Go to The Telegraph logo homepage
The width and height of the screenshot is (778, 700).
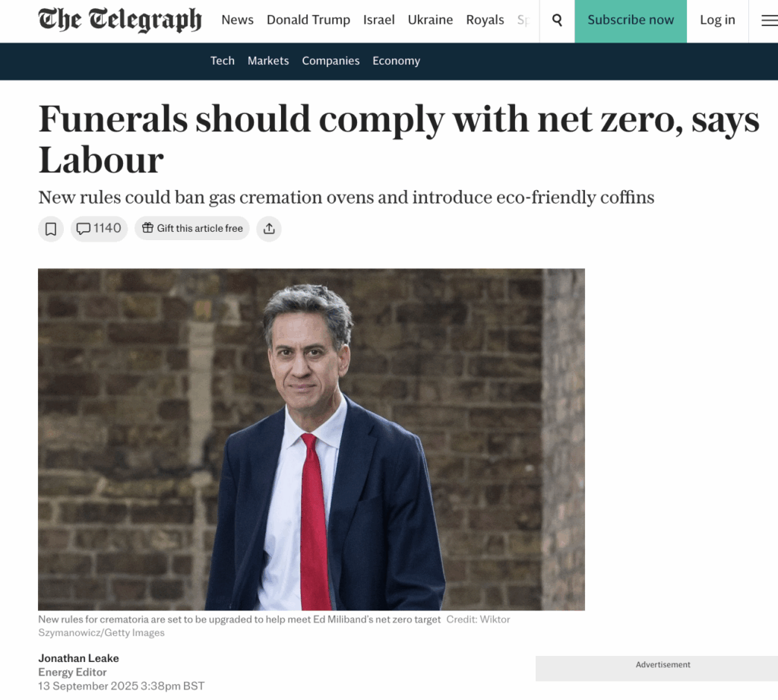coord(120,20)
